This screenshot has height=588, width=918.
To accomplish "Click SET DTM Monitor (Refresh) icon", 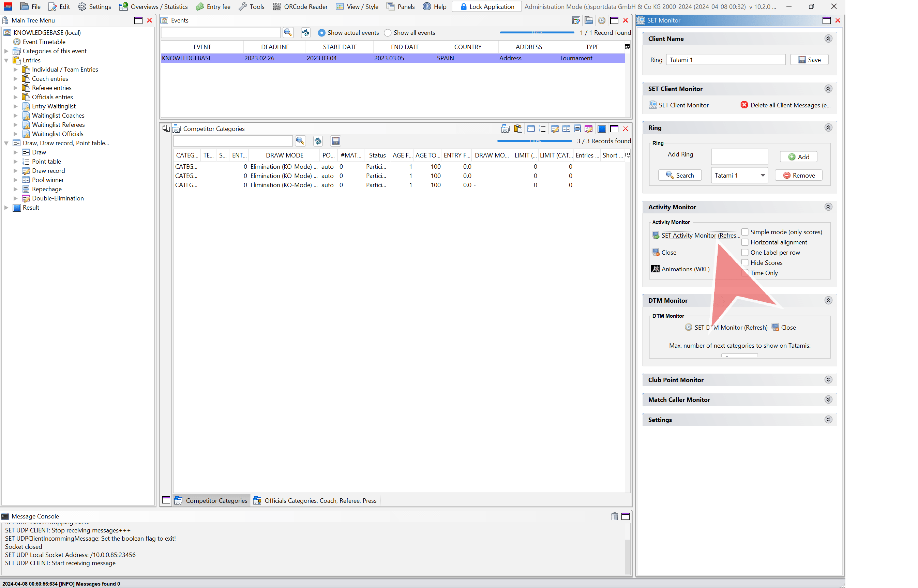I will [688, 327].
